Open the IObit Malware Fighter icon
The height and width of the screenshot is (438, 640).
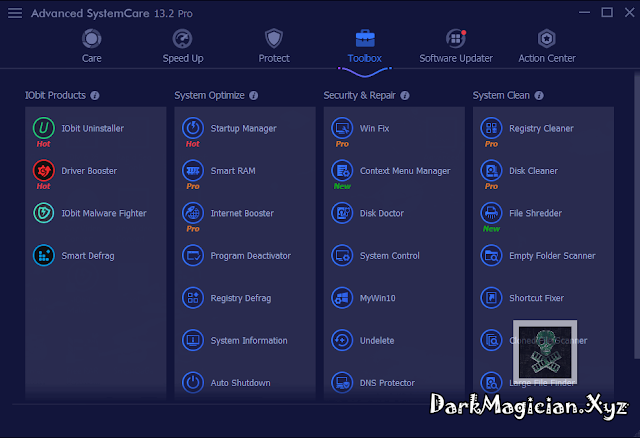point(44,213)
